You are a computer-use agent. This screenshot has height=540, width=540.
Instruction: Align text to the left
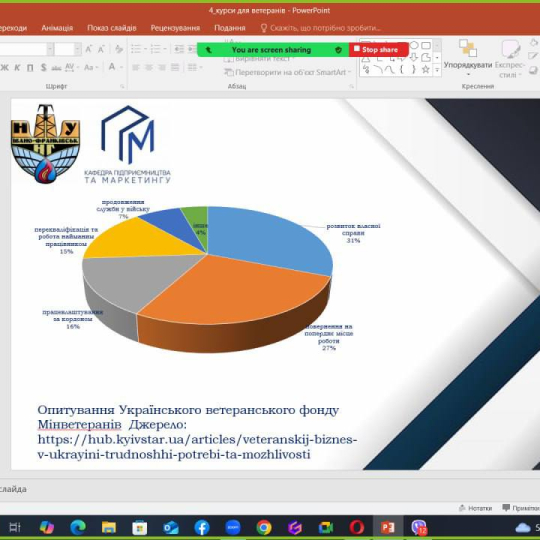[136, 68]
